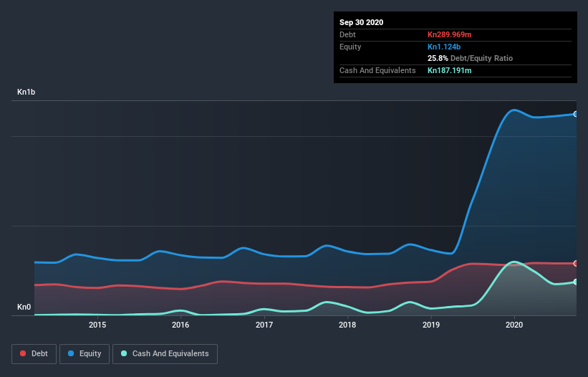Click the Equity row label in tooltip
The image size is (588, 377).
350,47
